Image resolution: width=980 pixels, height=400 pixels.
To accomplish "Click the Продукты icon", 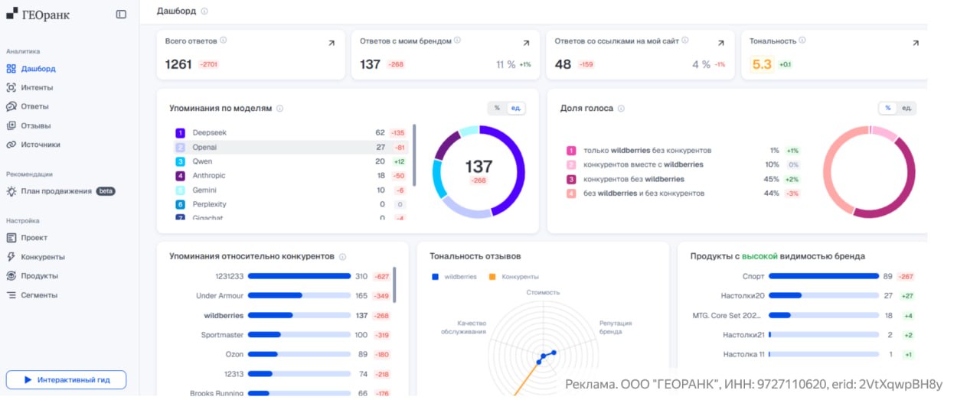I will click(11, 276).
